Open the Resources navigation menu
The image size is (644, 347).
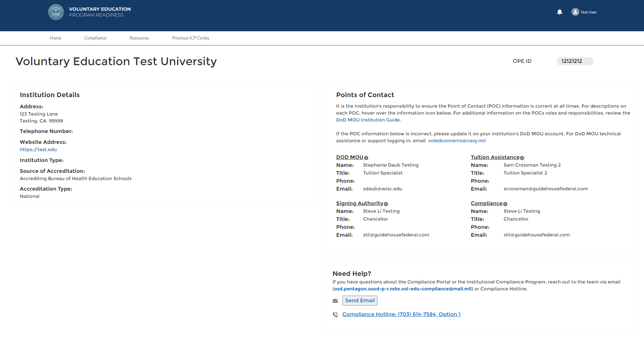[x=139, y=38]
